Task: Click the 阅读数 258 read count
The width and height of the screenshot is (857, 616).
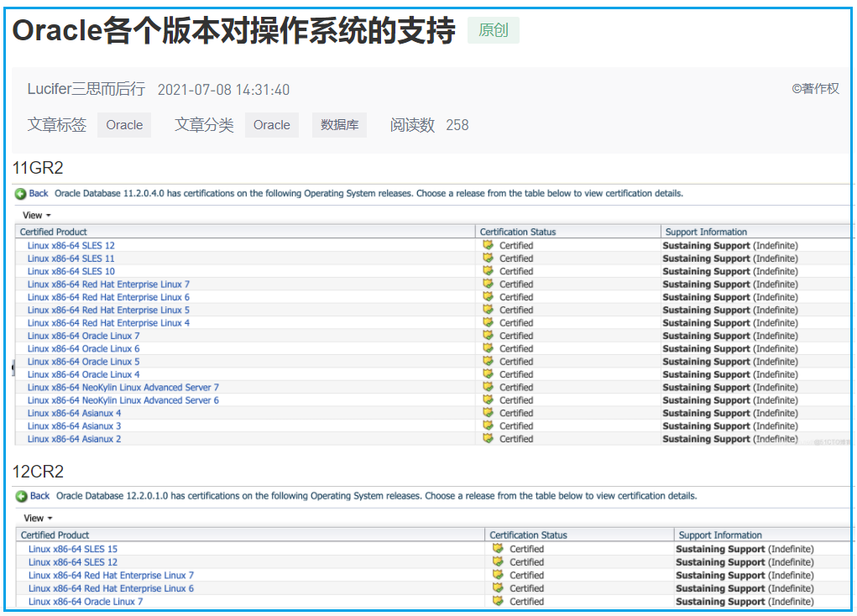Action: 429,125
